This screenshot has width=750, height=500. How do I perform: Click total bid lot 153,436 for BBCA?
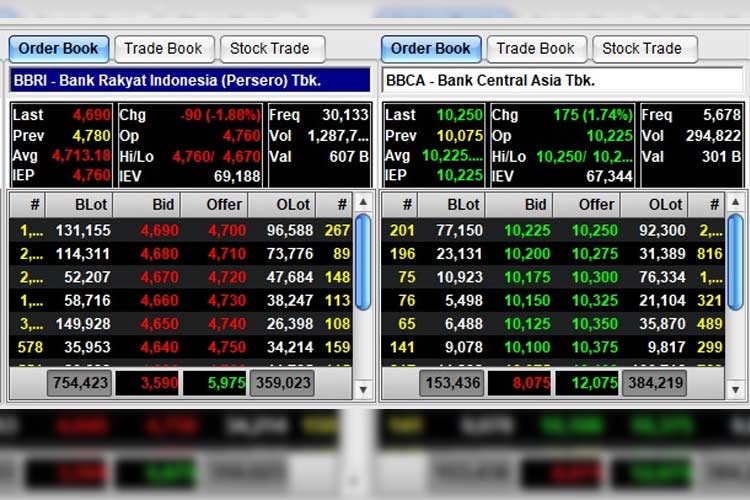pos(452,383)
